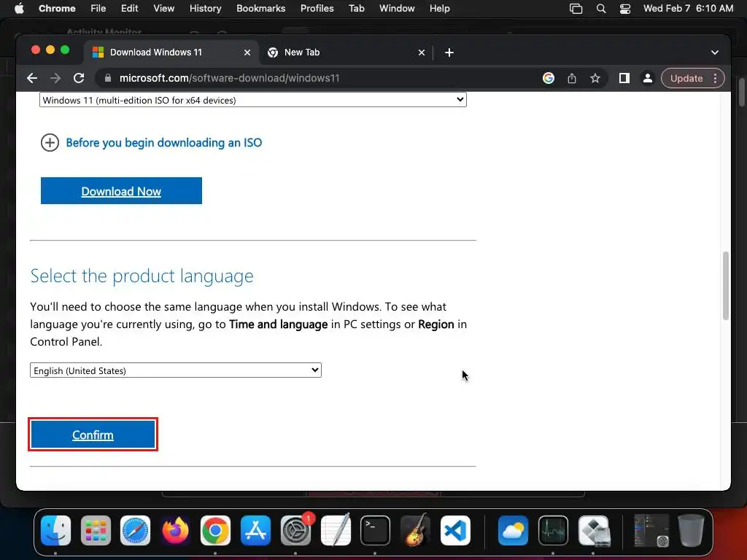Open Visual Studio Code from the Dock
747x560 pixels.
coord(455,531)
